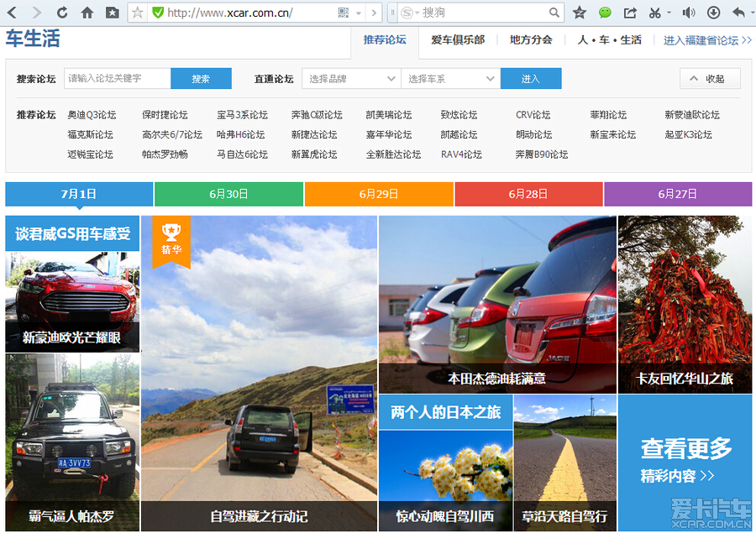The image size is (756, 533).
Task: Open the download manager icon
Action: 713,13
